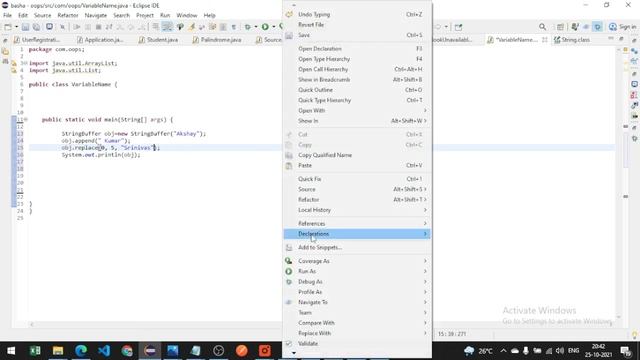Select Open Type Hierarchy entry
This screenshot has height=360, width=640.
[357, 59]
